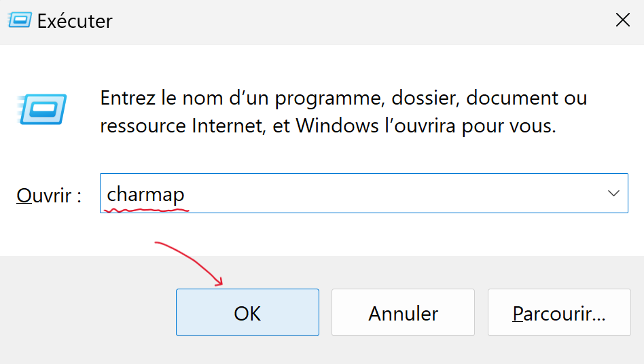Click the red squiggly underline under charmap
The image size is (644, 364).
point(145,210)
